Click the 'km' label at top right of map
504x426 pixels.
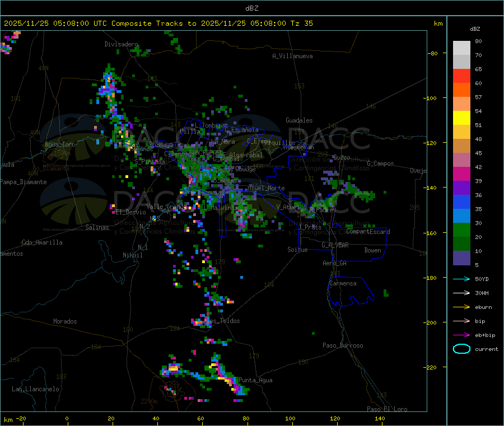tap(438, 24)
